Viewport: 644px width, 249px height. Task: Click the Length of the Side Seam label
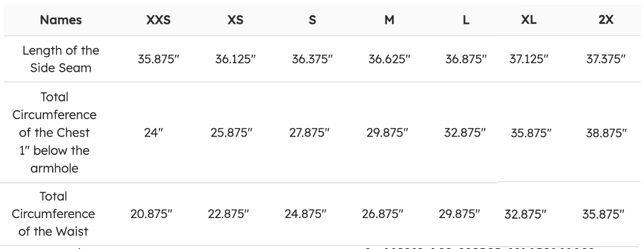(61, 60)
